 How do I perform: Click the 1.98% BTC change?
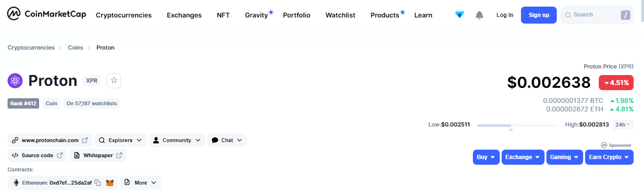tap(622, 101)
